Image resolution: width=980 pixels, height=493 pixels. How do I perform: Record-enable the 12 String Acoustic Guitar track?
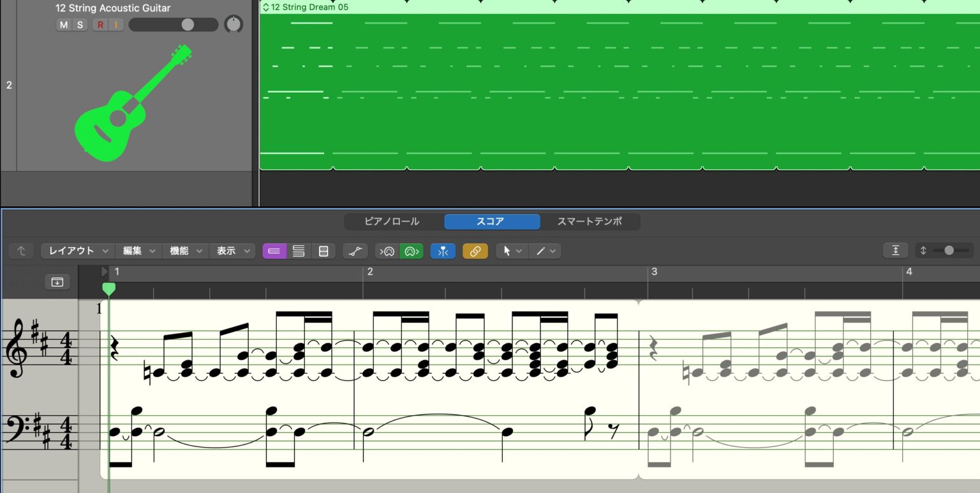click(x=100, y=25)
